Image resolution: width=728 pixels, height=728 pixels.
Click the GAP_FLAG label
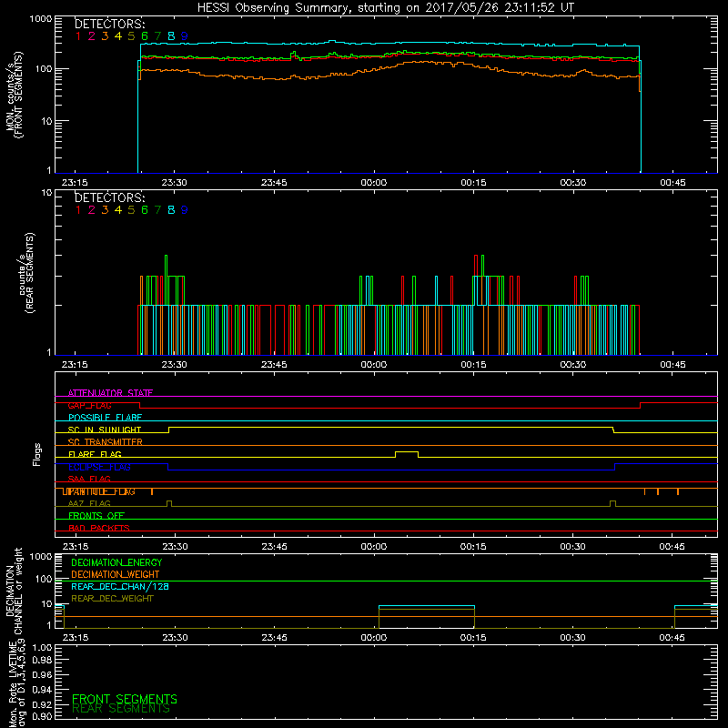89,405
